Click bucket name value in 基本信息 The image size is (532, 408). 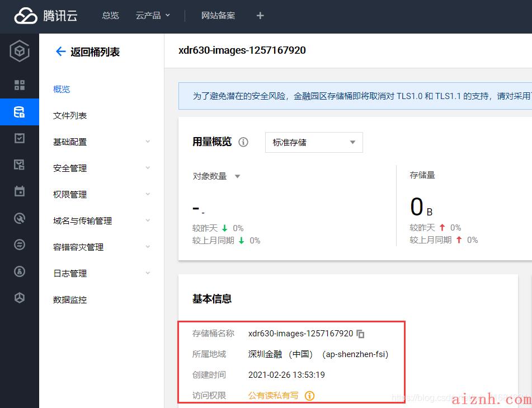300,334
